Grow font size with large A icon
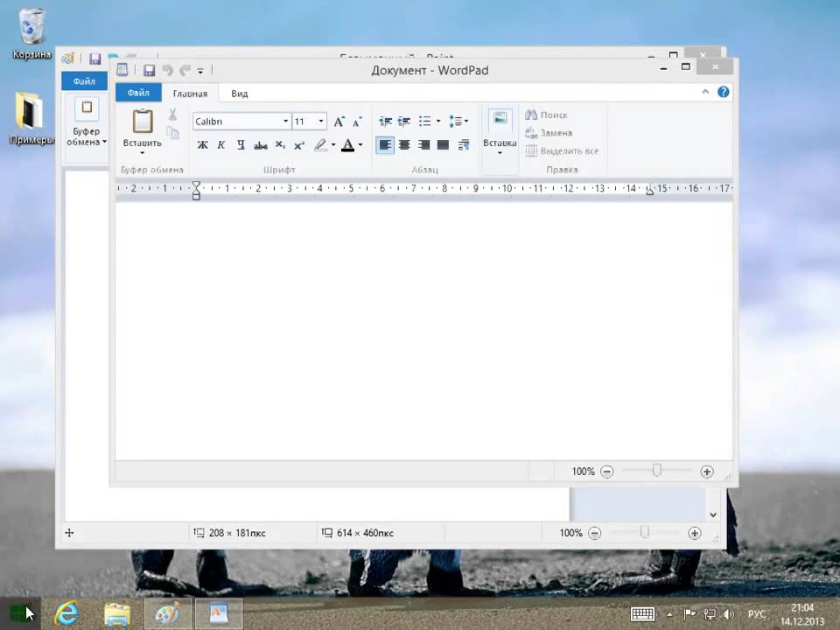This screenshot has height=630, width=840. [339, 122]
